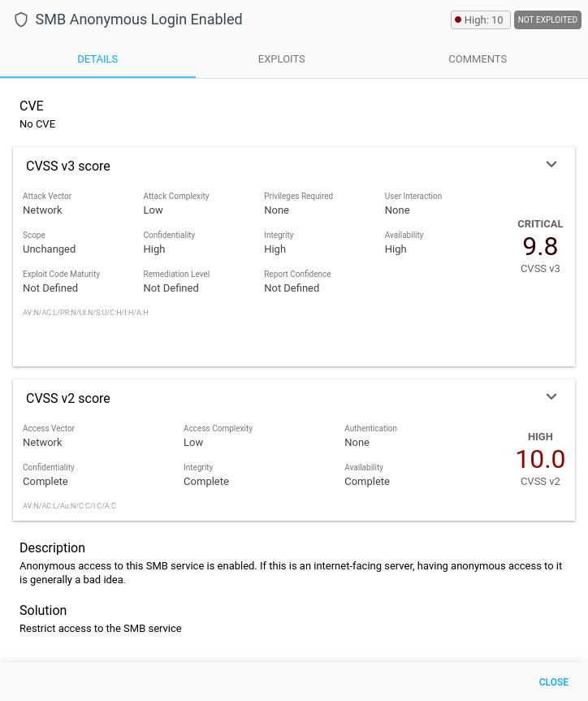588x701 pixels.
Task: Switch to the Details tab
Action: tap(97, 59)
